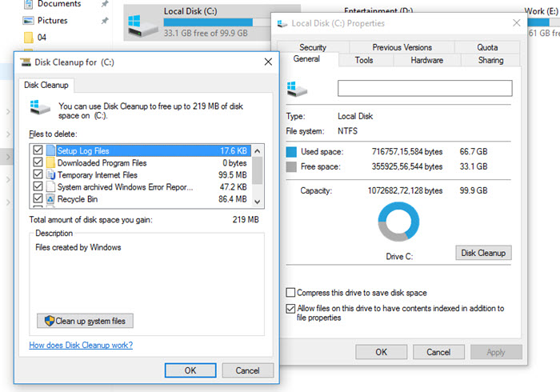Image resolution: width=560 pixels, height=392 pixels.
Task: Click the Local Disk (C:) drive icon in Explorer
Action: pyautogui.click(x=143, y=26)
